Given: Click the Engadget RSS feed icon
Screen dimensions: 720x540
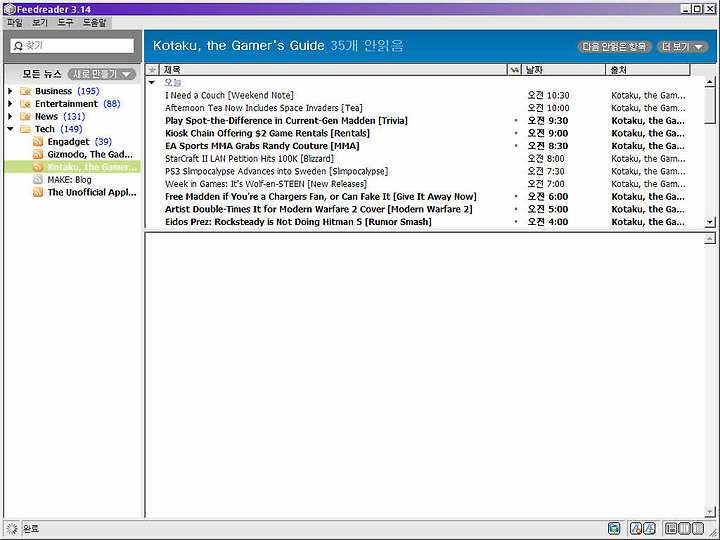Looking at the screenshot, I should point(38,142).
